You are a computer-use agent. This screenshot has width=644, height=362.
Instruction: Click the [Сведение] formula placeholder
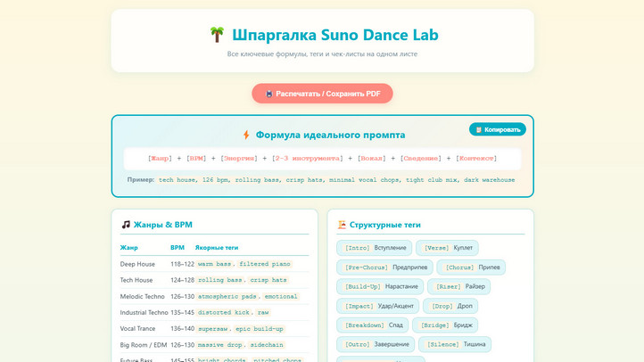(421, 159)
